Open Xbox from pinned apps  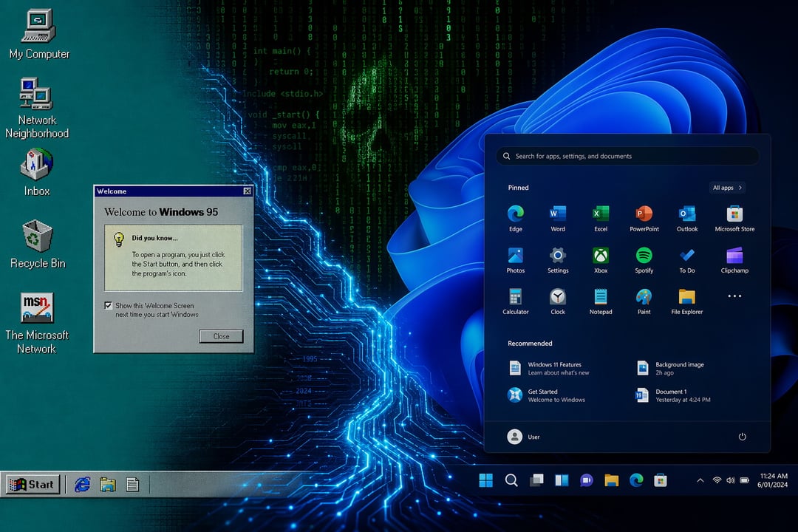tap(601, 260)
